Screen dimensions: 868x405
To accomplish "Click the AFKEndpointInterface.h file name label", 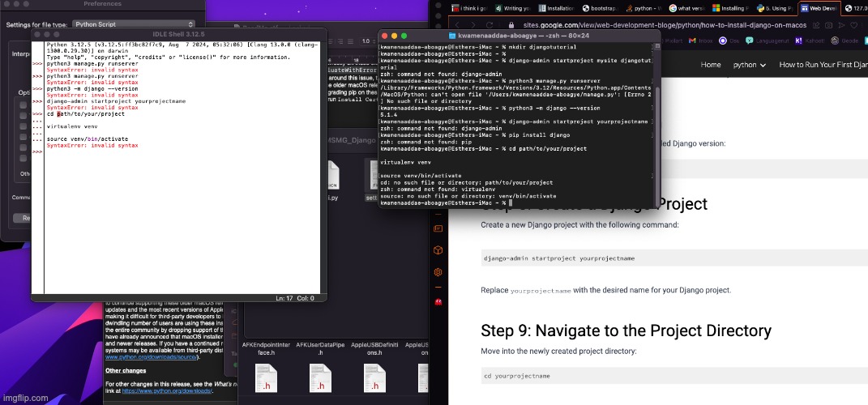I will tap(266, 348).
